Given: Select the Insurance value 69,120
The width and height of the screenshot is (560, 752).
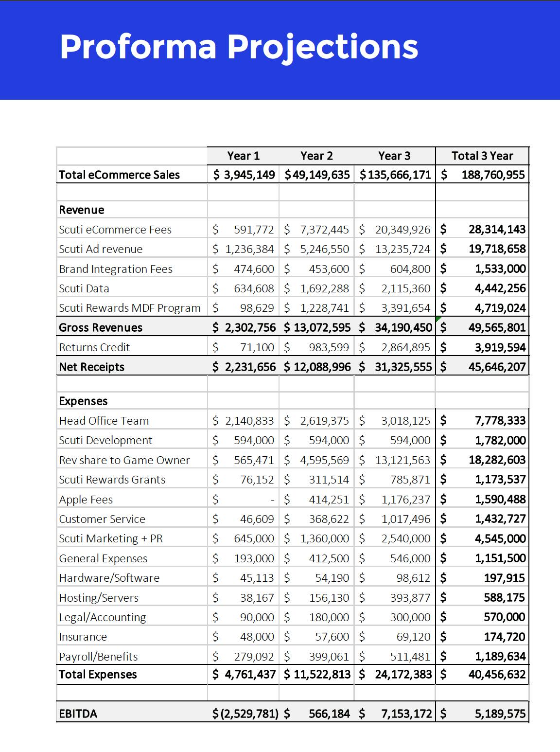Looking at the screenshot, I should tap(414, 637).
